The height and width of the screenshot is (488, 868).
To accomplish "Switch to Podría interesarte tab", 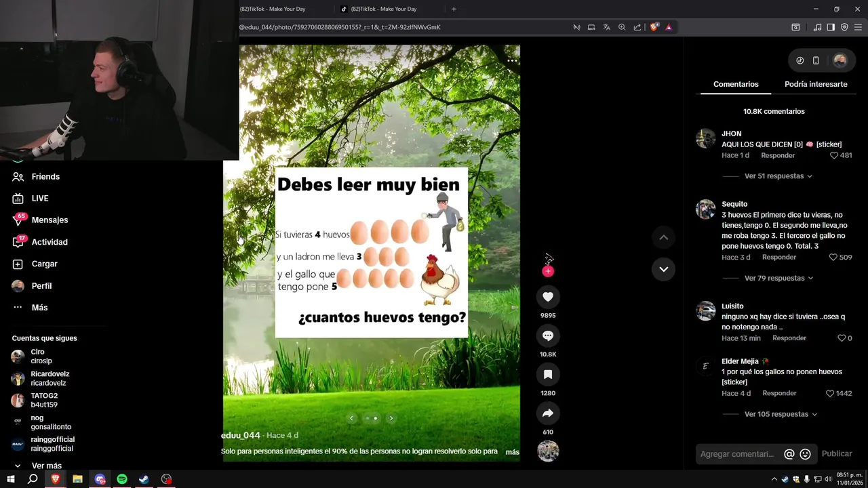I will pos(816,84).
